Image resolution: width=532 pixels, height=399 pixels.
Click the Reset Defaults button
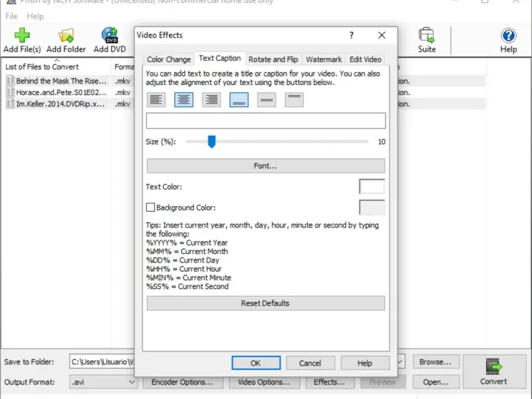click(265, 303)
